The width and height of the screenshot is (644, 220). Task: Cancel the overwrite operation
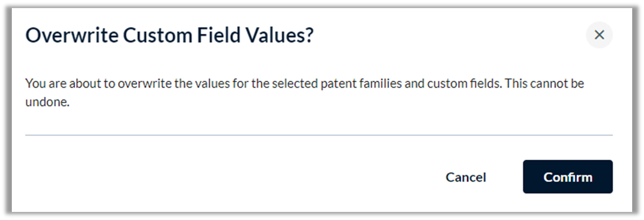point(466,177)
